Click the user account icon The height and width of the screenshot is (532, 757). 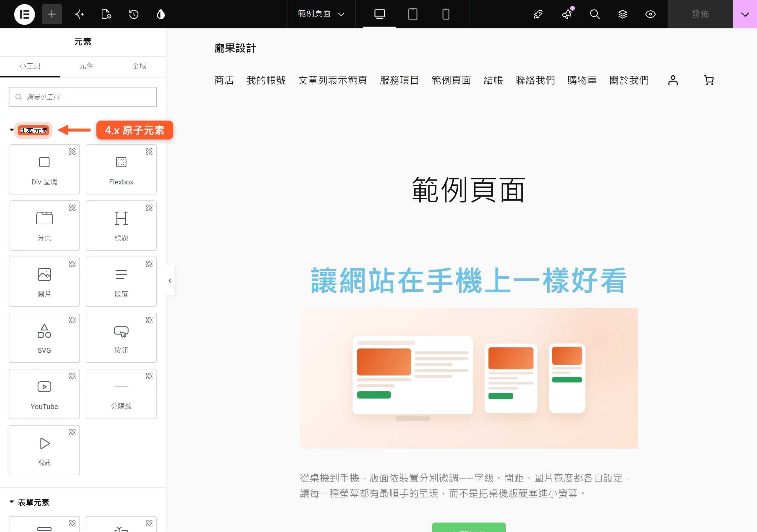coord(673,80)
